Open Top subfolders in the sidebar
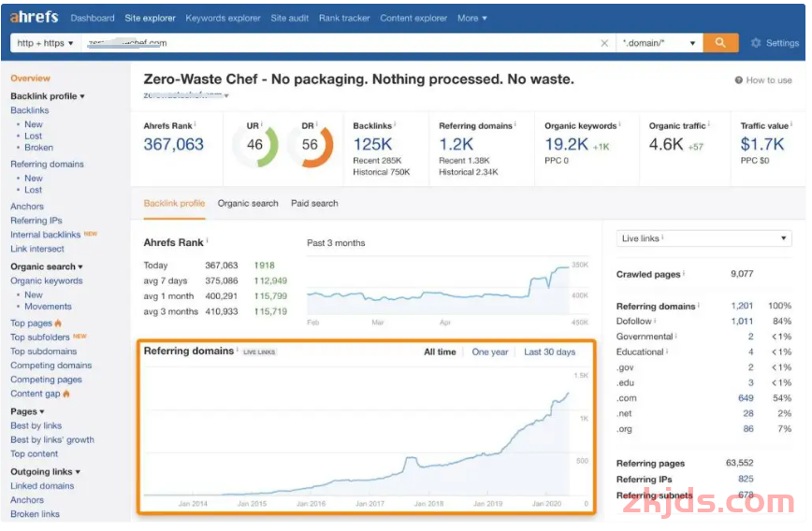812x531 pixels. (x=40, y=339)
